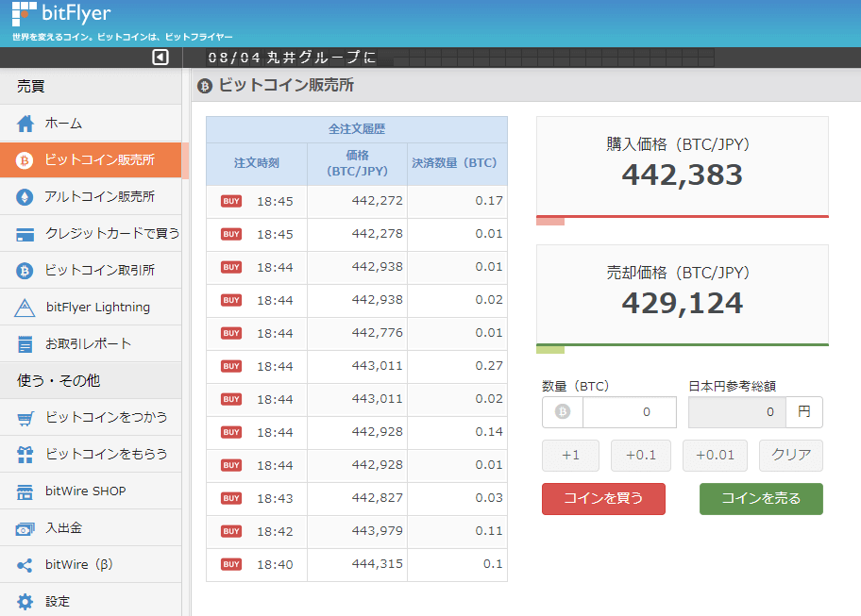Click quantity cell 0.17
Screen dimensions: 861x616
(x=457, y=201)
